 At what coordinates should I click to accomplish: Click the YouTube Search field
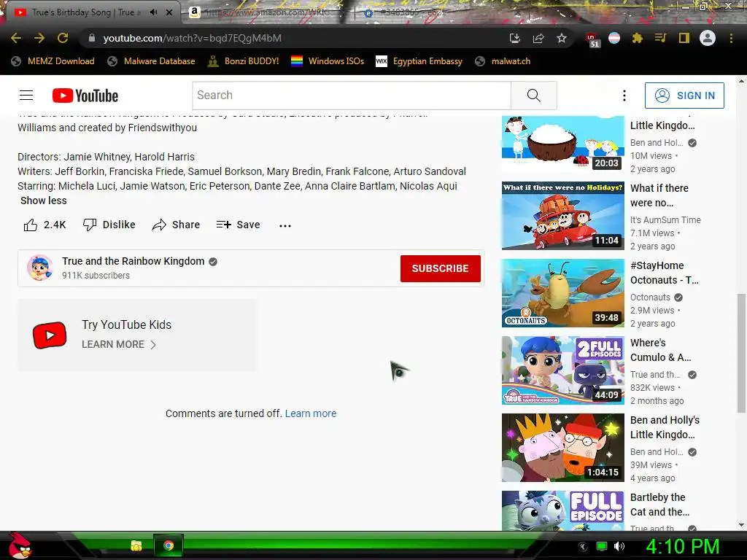pos(352,96)
